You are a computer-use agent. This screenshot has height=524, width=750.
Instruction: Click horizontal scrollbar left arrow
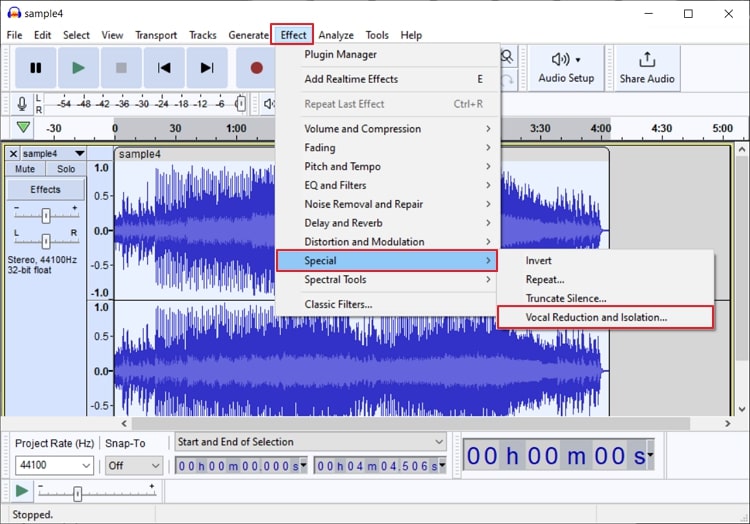pos(124,423)
